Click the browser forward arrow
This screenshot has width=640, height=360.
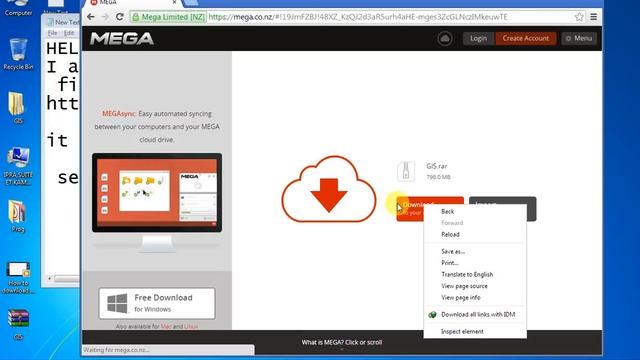[105, 17]
